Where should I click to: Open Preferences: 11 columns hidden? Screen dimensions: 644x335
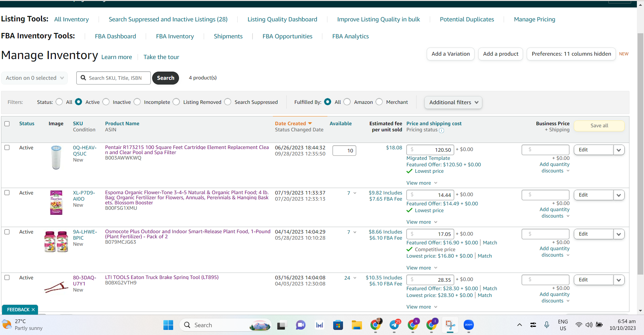[x=571, y=54]
